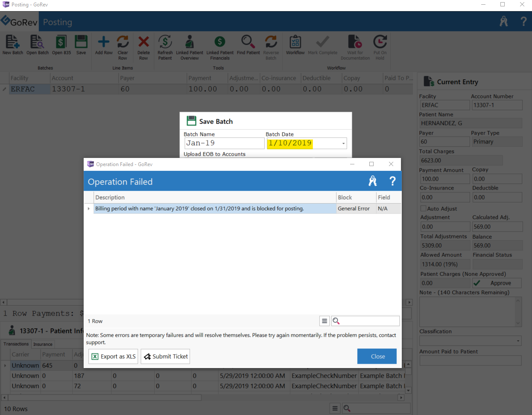
Task: Select the 'General Error' block cell
Action: coord(356,208)
